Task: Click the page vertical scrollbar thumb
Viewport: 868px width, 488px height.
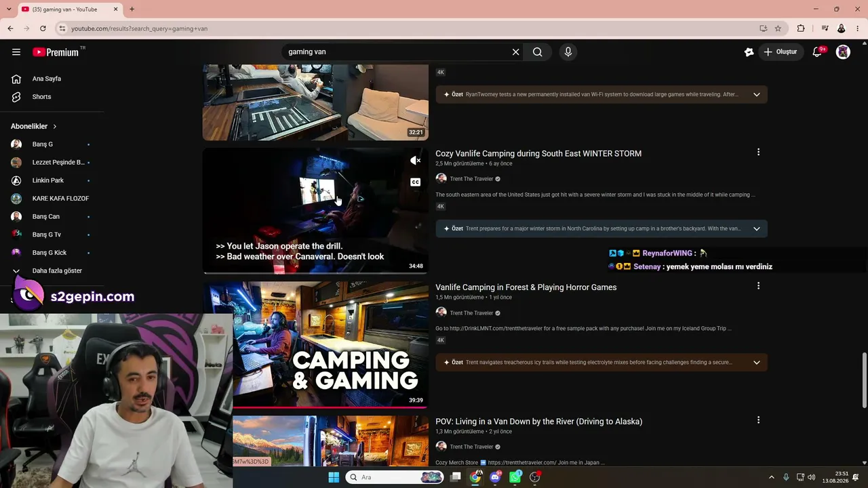Action: click(864, 380)
